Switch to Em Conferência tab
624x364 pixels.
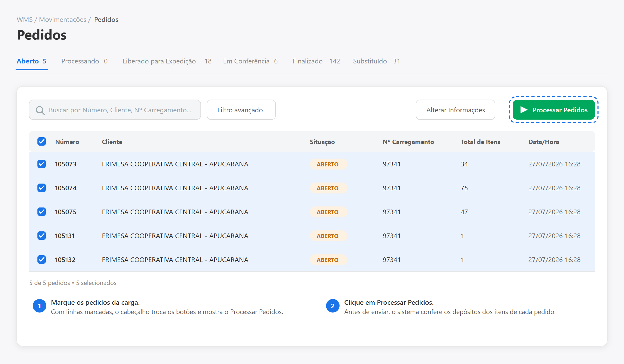coord(250,61)
